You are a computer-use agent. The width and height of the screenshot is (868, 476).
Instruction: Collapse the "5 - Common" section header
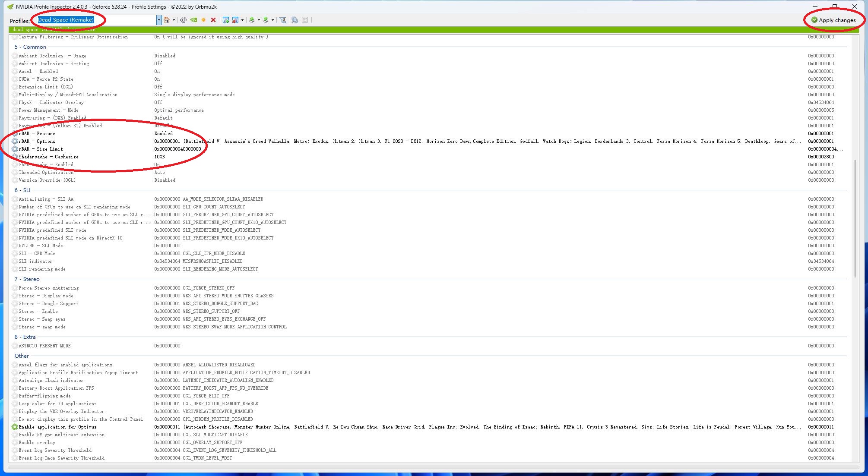pos(30,47)
